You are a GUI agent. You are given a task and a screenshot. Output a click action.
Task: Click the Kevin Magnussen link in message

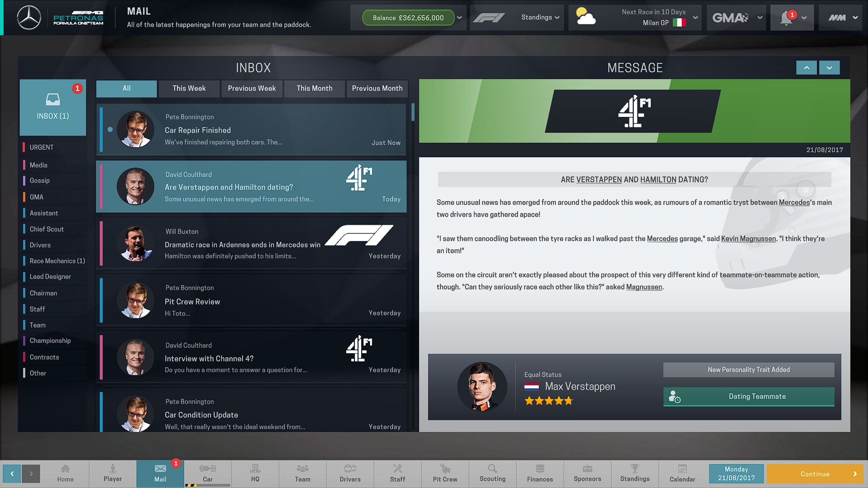coord(748,239)
